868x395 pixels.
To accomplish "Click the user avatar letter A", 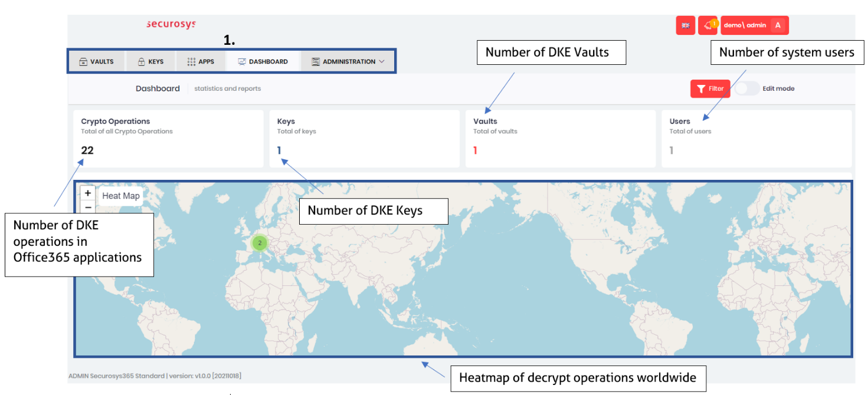I will (778, 25).
